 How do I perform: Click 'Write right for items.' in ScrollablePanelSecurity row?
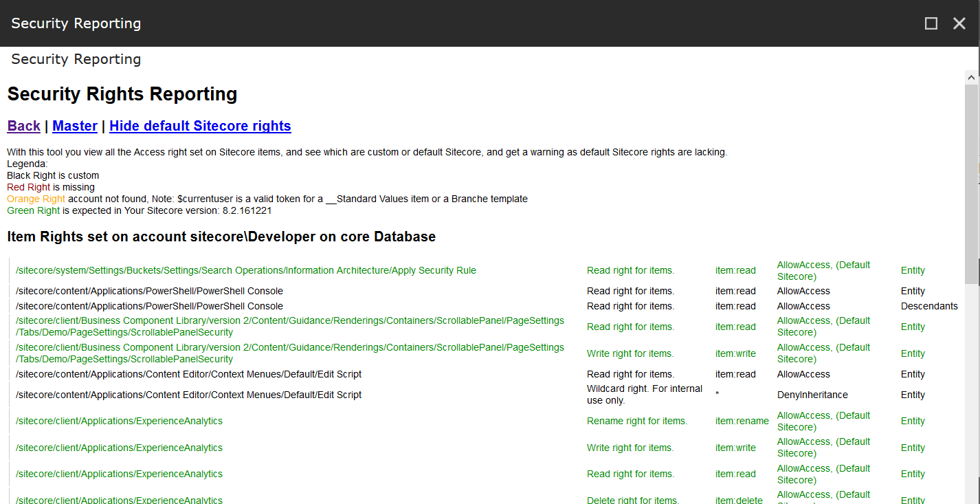(x=630, y=353)
